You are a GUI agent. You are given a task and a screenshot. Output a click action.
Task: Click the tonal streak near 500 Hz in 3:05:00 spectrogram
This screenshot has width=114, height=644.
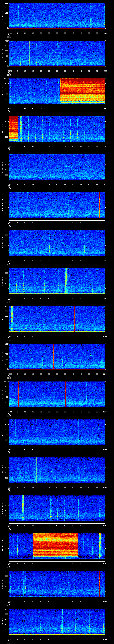point(69,166)
